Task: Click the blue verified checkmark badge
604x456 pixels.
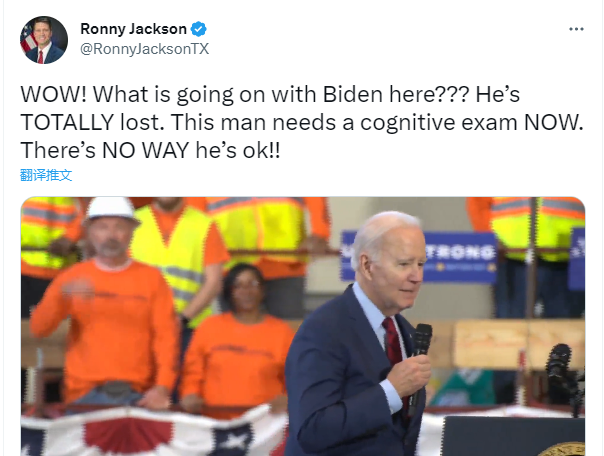Action: pos(199,29)
